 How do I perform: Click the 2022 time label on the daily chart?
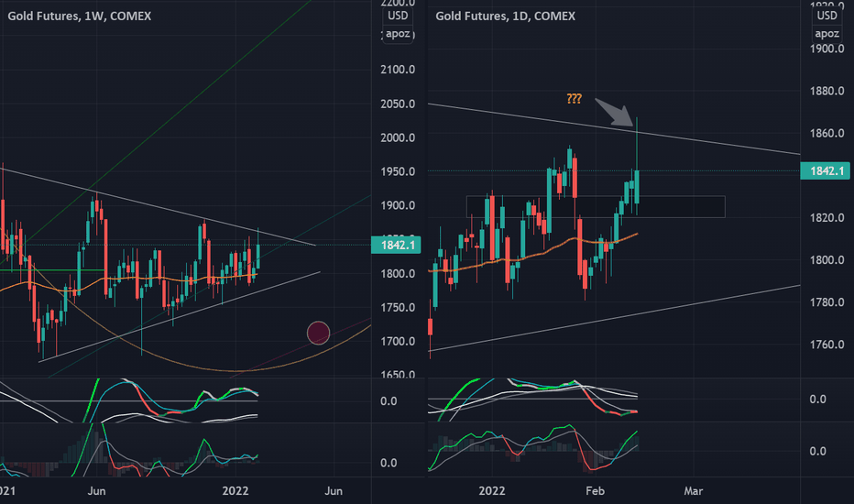492,491
